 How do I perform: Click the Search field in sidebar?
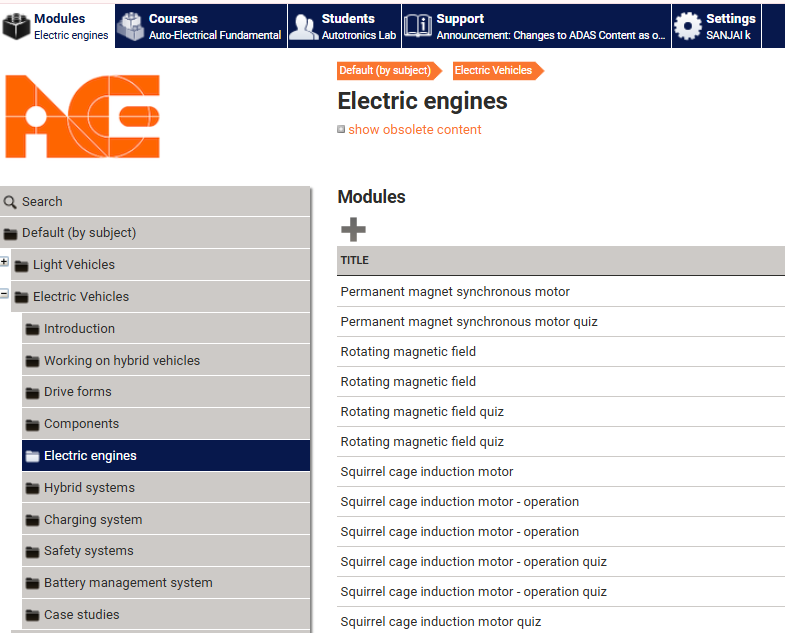(155, 202)
